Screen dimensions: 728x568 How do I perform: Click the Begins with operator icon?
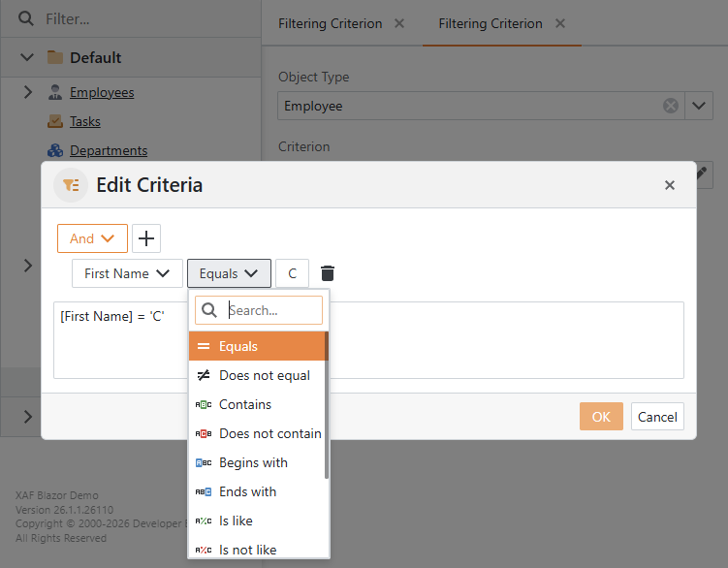pos(204,462)
